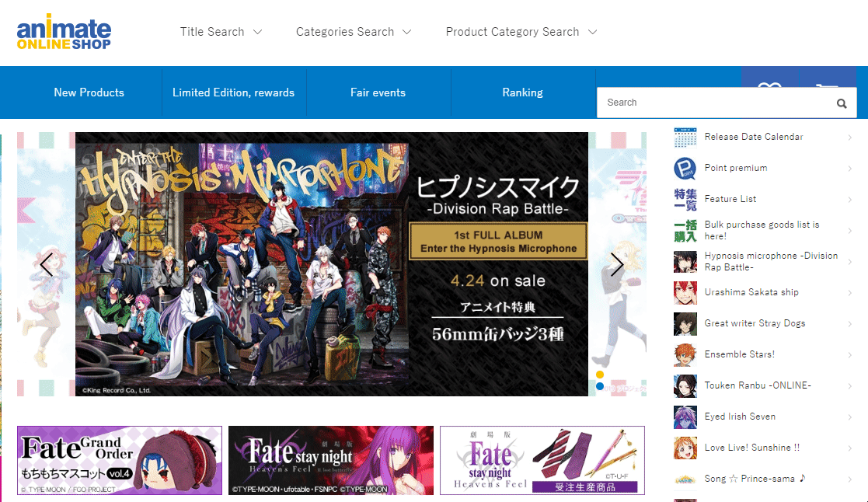Click chevron beside Point premium

(x=849, y=169)
